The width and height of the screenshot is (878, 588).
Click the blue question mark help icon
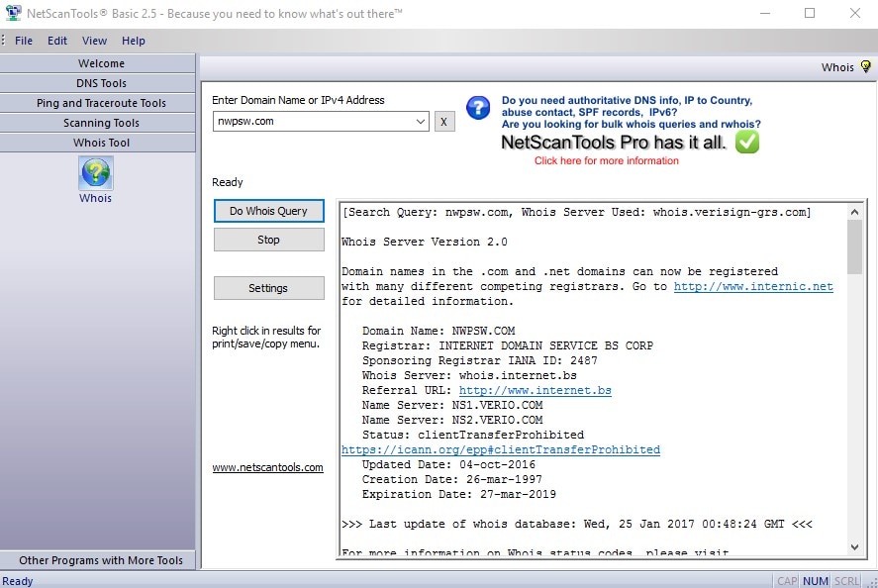tap(478, 108)
